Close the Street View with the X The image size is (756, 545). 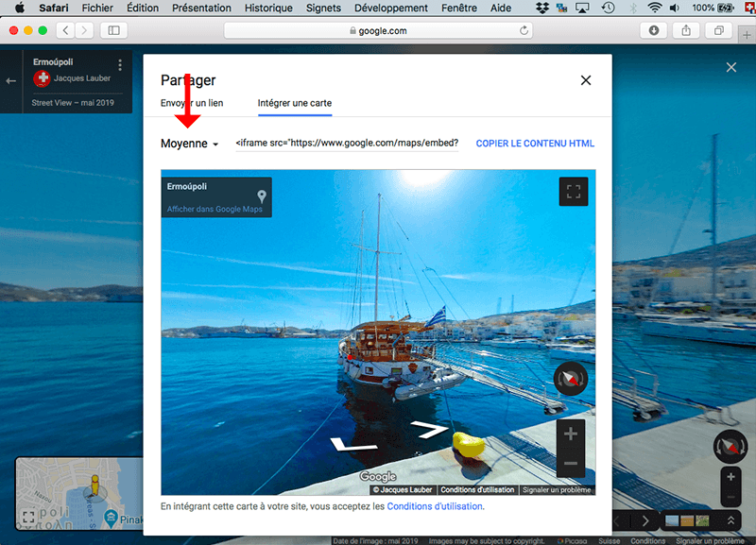(731, 67)
